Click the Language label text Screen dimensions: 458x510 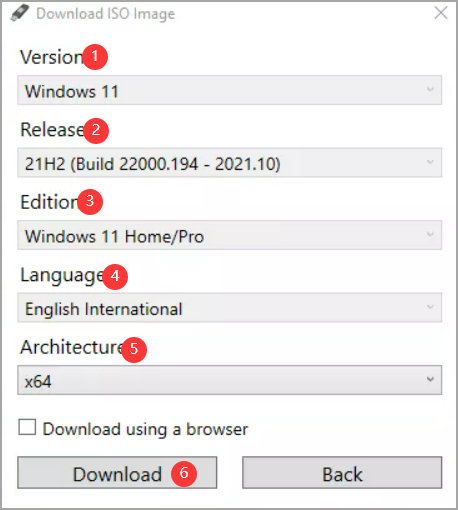(62, 276)
